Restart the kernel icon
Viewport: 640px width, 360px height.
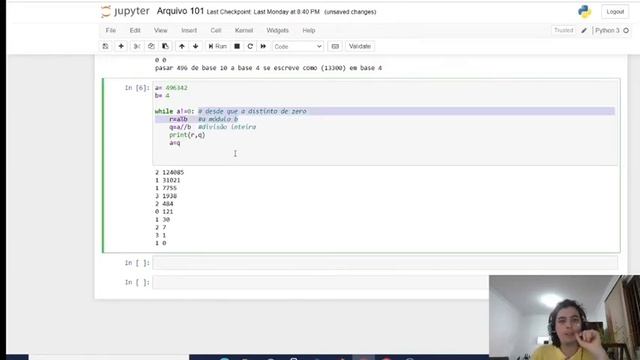pyautogui.click(x=250, y=46)
